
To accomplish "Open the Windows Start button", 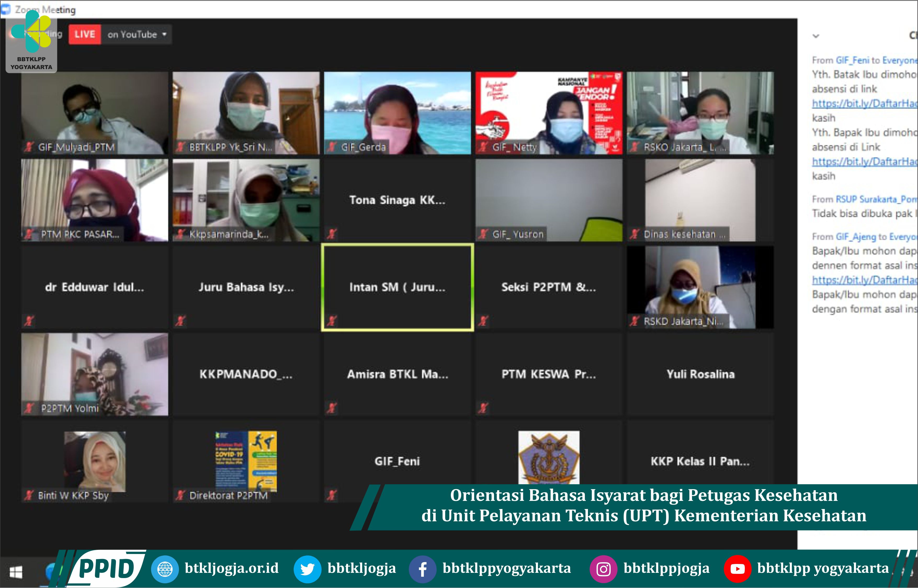I will 16,572.
